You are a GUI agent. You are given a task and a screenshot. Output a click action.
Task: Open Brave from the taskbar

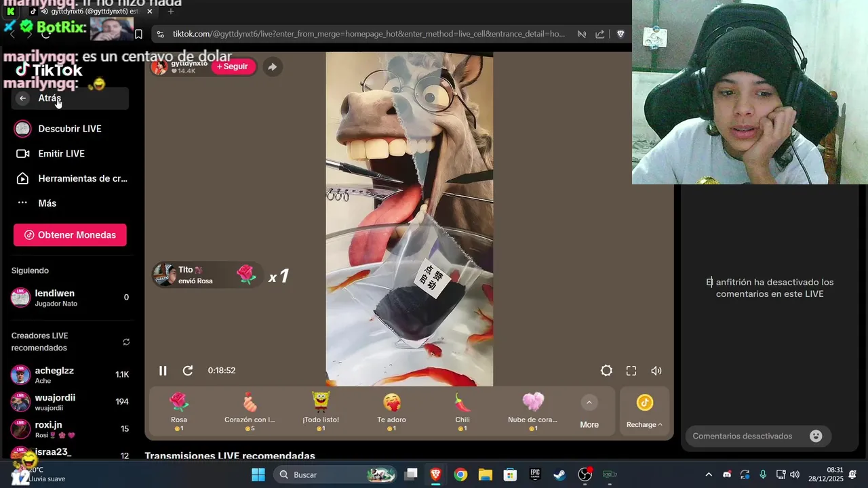pos(436,474)
